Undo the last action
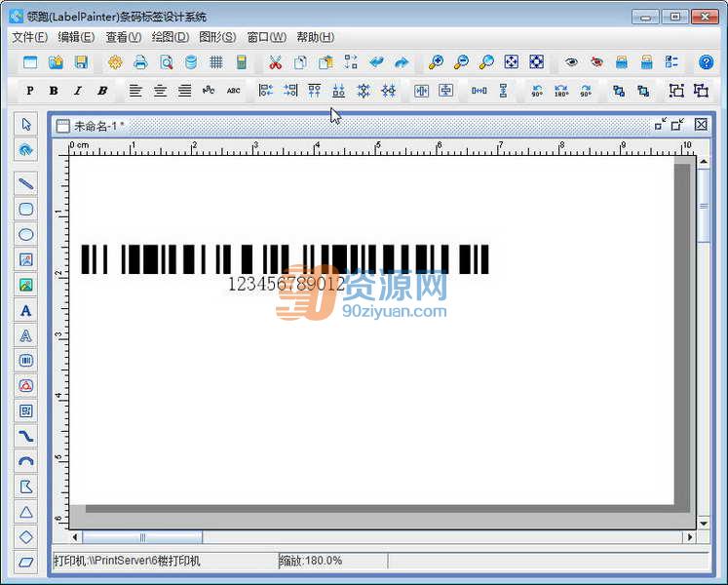This screenshot has height=585, width=728. click(376, 61)
